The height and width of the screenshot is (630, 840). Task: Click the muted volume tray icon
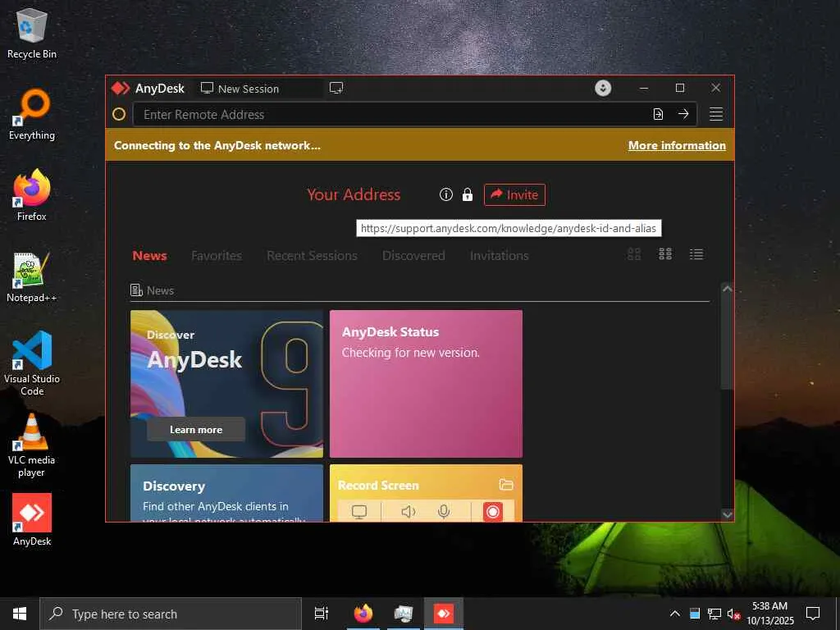tap(733, 614)
